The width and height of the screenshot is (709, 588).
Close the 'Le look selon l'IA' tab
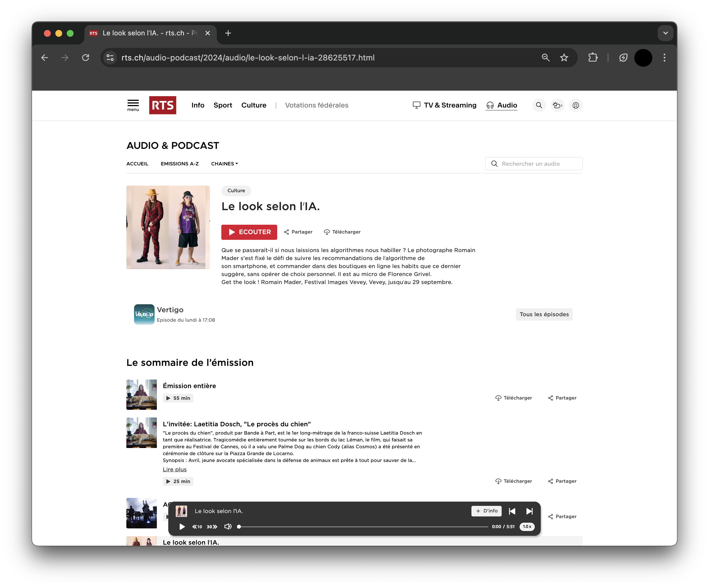click(208, 33)
